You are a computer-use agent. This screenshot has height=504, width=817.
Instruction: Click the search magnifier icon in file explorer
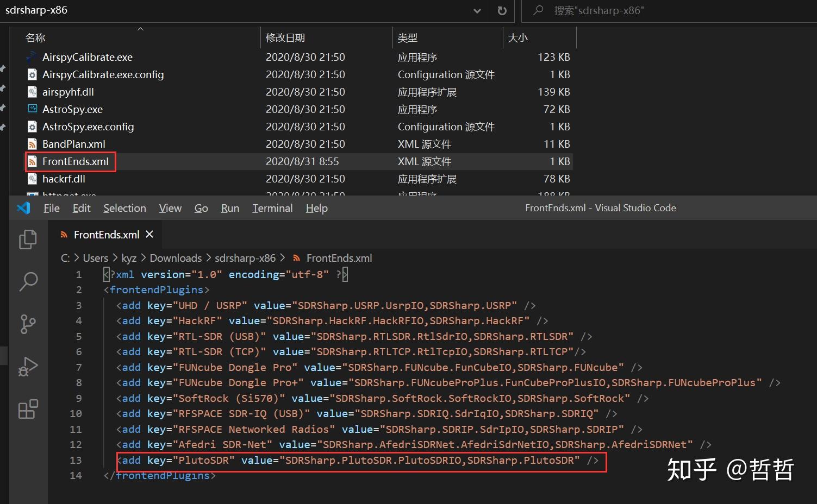click(x=538, y=10)
